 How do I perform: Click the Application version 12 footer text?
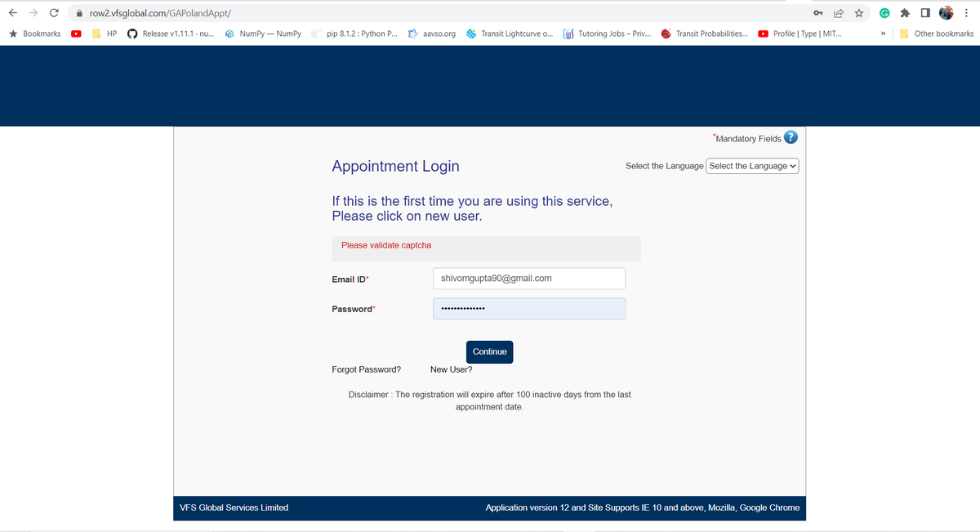pos(643,507)
